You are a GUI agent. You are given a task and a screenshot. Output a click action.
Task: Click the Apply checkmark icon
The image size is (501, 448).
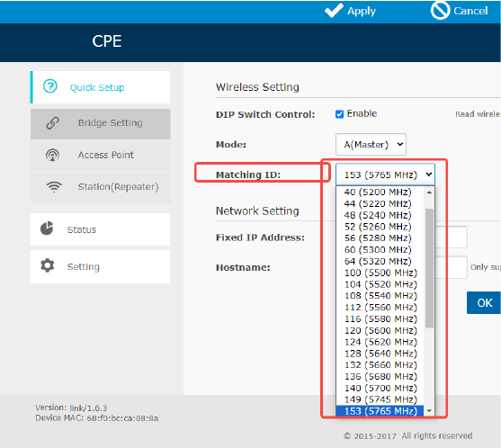pos(335,10)
